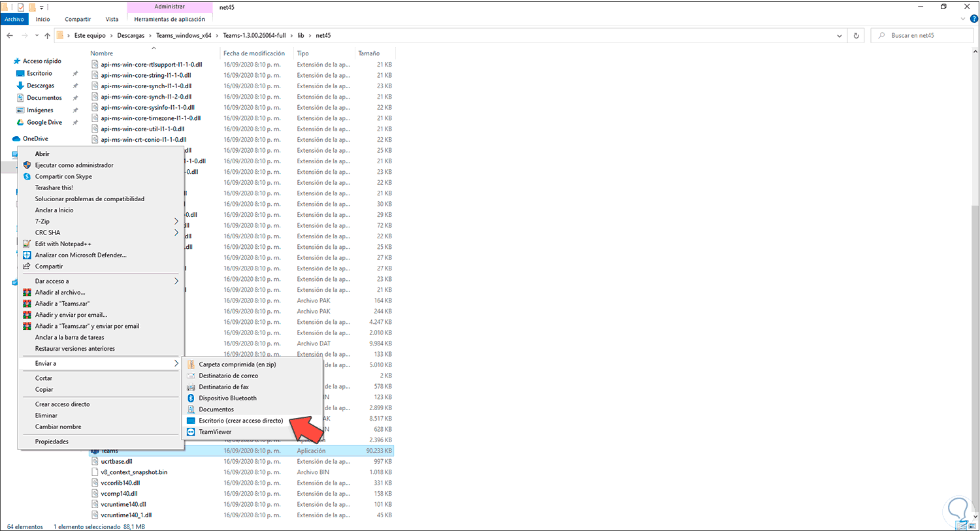The width and height of the screenshot is (980, 531).
Task: Click Teams_windows_x64 in the address breadcrumb
Action: point(184,36)
